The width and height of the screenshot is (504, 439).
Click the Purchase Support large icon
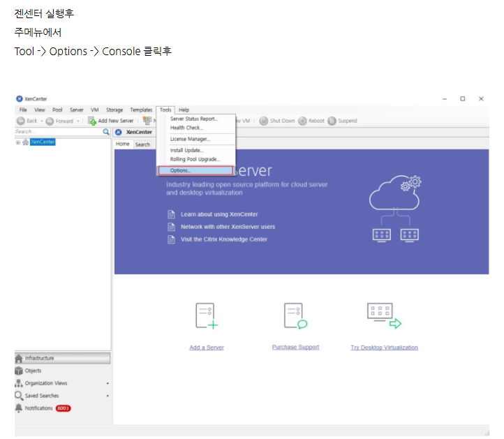295,316
